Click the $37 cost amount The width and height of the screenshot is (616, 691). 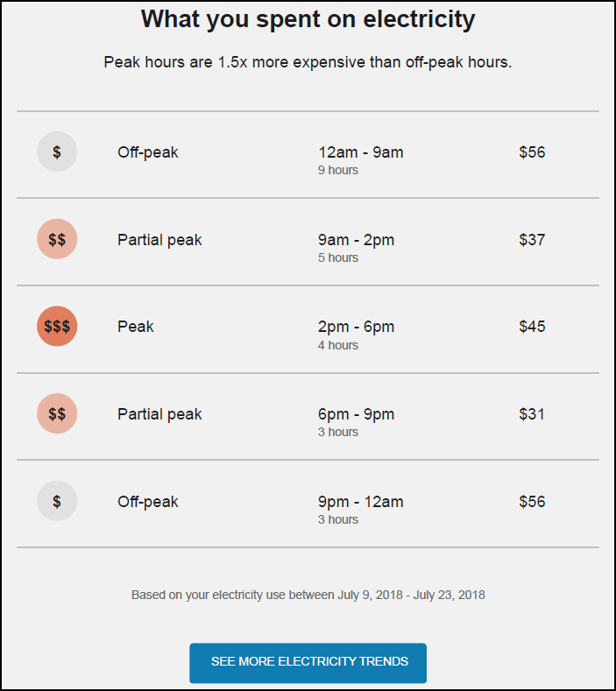click(x=532, y=240)
